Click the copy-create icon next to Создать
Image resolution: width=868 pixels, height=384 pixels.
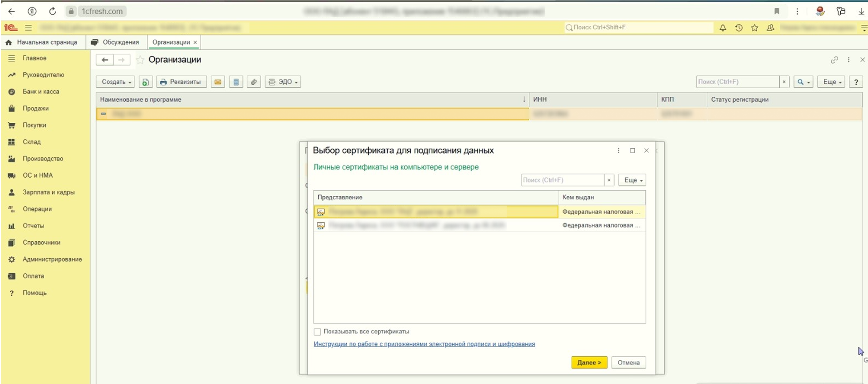click(145, 82)
